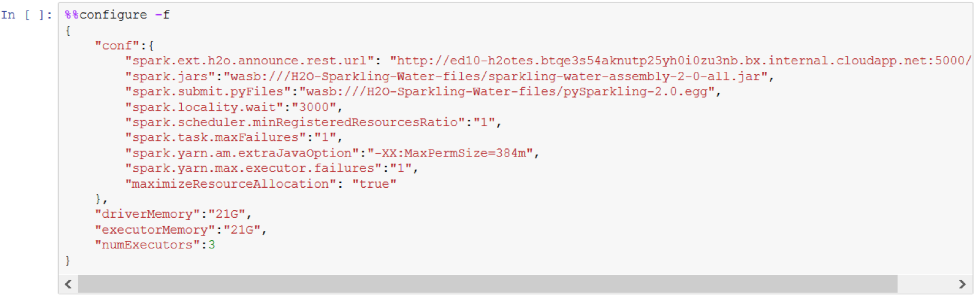
Task: Place cursor on the "conf" key
Action: point(117,46)
